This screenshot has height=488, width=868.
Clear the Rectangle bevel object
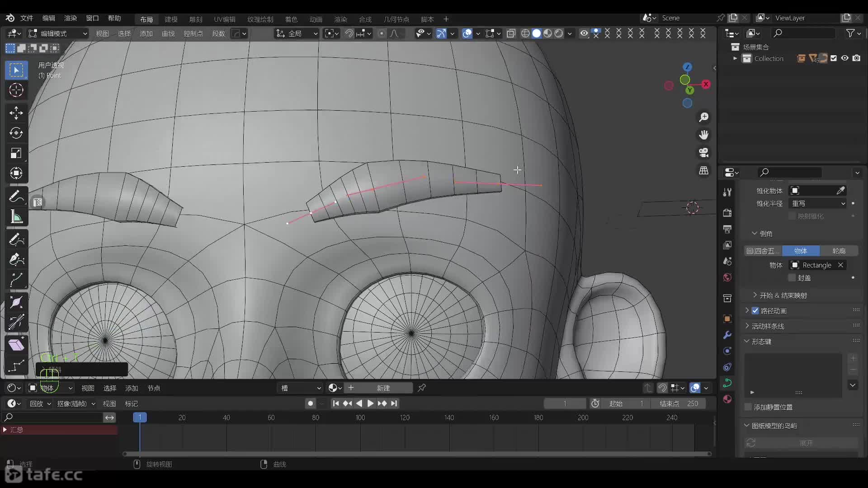coord(840,265)
